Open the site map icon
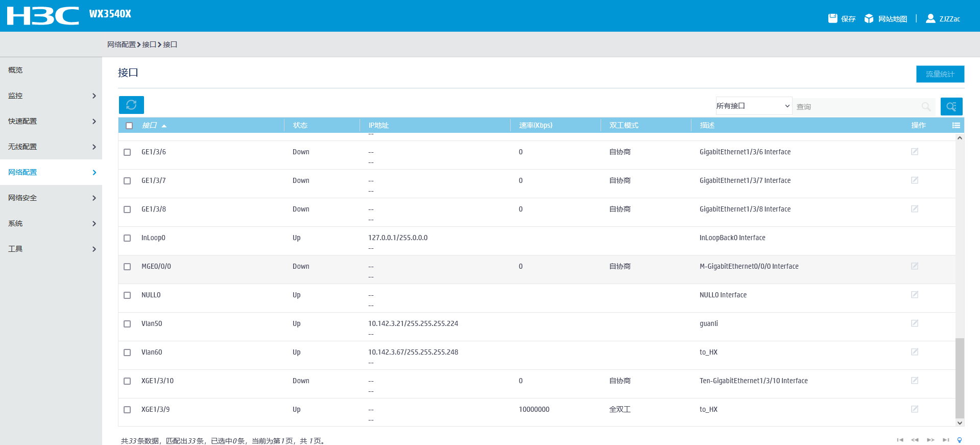The width and height of the screenshot is (980, 445). coord(869,18)
